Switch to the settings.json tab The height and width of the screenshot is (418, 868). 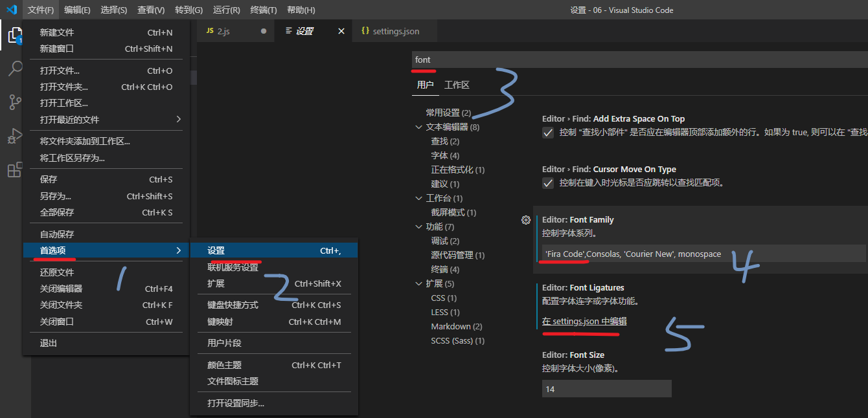click(x=395, y=31)
